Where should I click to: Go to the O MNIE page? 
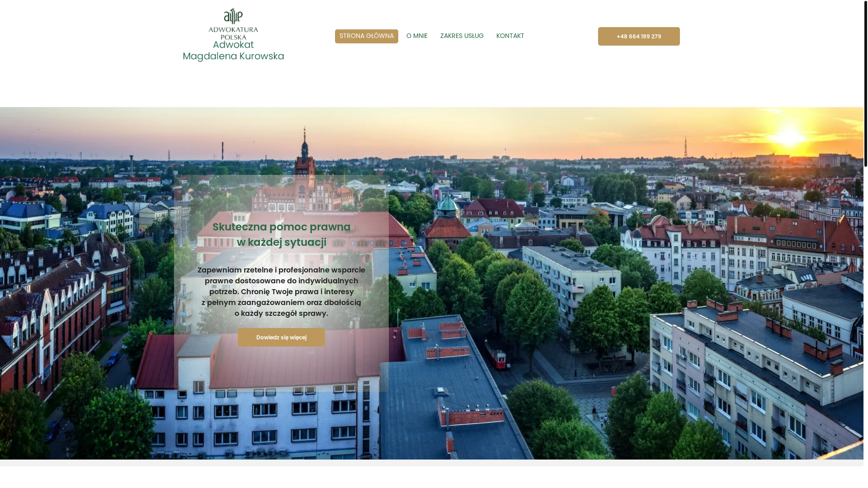pos(417,36)
